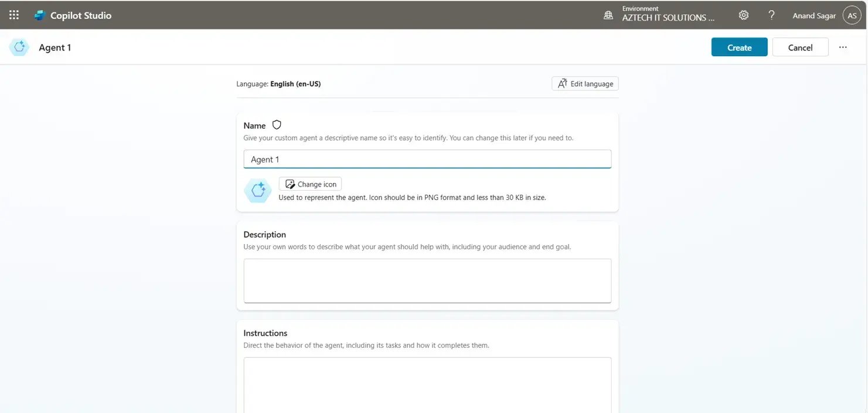Click the Edit language button
The width and height of the screenshot is (868, 413).
[585, 84]
